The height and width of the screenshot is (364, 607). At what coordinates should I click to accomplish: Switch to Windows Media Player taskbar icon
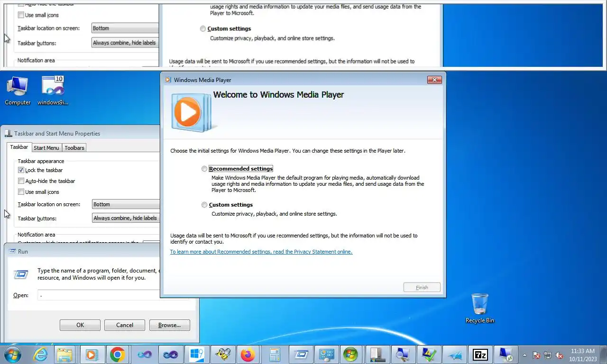click(x=92, y=355)
